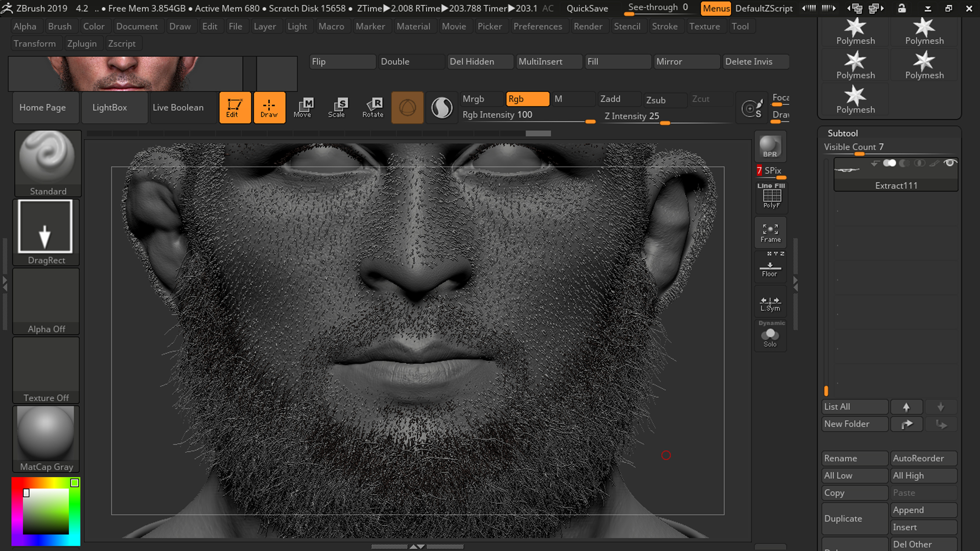Image resolution: width=980 pixels, height=551 pixels.
Task: Select the Move transform tool
Action: tap(302, 108)
